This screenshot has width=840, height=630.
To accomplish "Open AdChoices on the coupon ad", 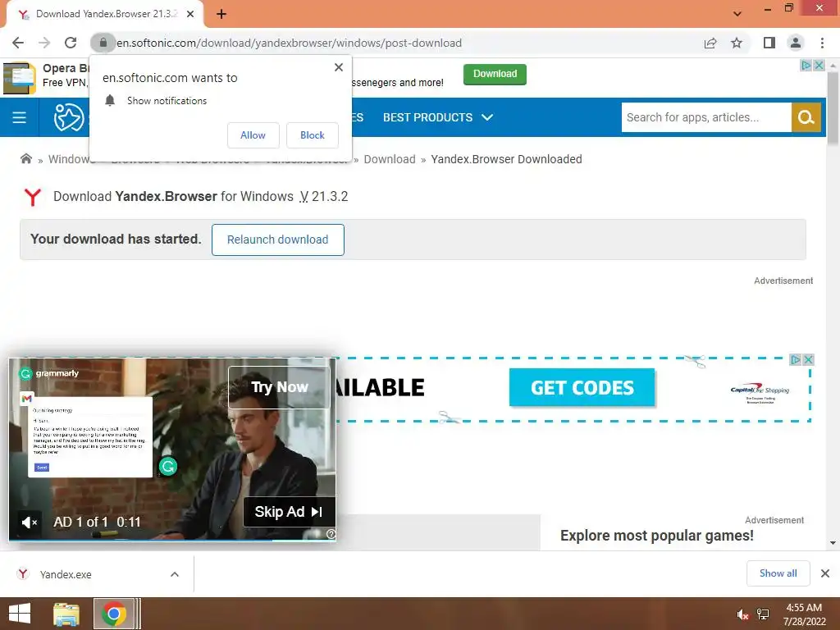I will [x=796, y=359].
